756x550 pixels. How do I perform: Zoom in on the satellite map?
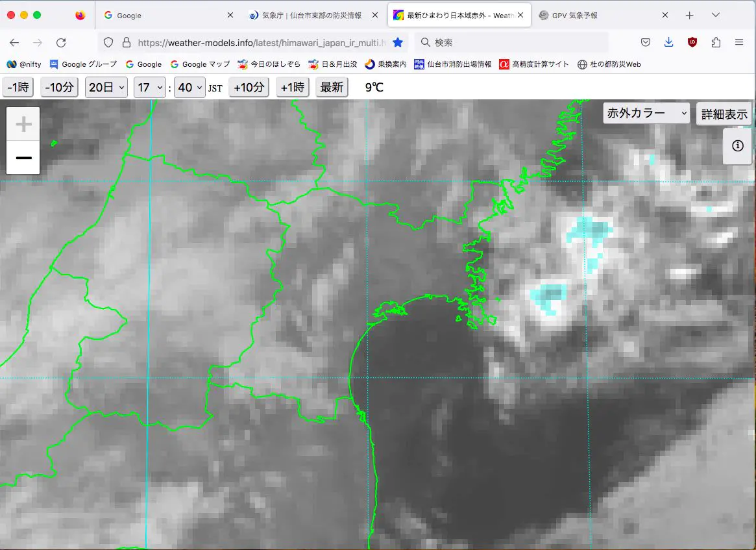(23, 124)
